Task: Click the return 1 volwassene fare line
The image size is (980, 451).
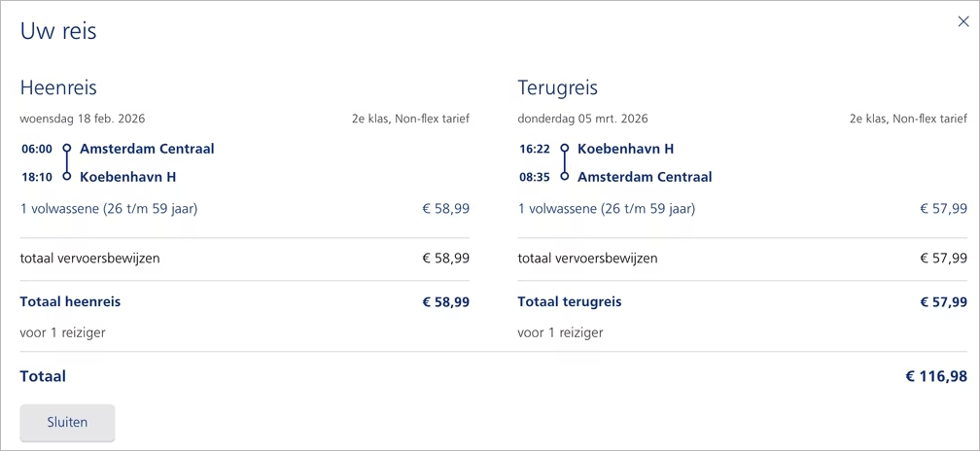Action: (607, 208)
